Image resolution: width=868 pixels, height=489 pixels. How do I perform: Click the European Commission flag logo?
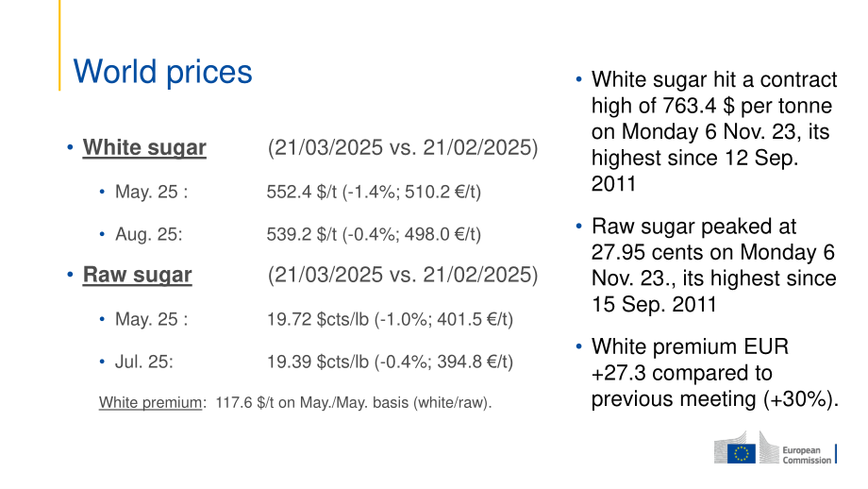tap(742, 453)
